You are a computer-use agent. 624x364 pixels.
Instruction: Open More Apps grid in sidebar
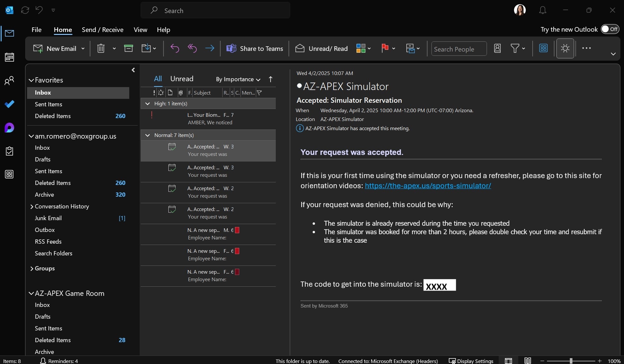9,174
